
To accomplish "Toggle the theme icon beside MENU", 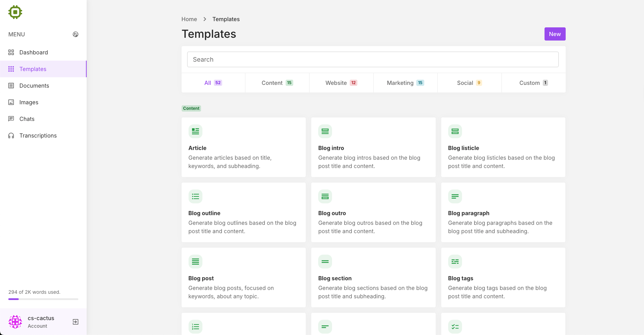I will 76,34.
